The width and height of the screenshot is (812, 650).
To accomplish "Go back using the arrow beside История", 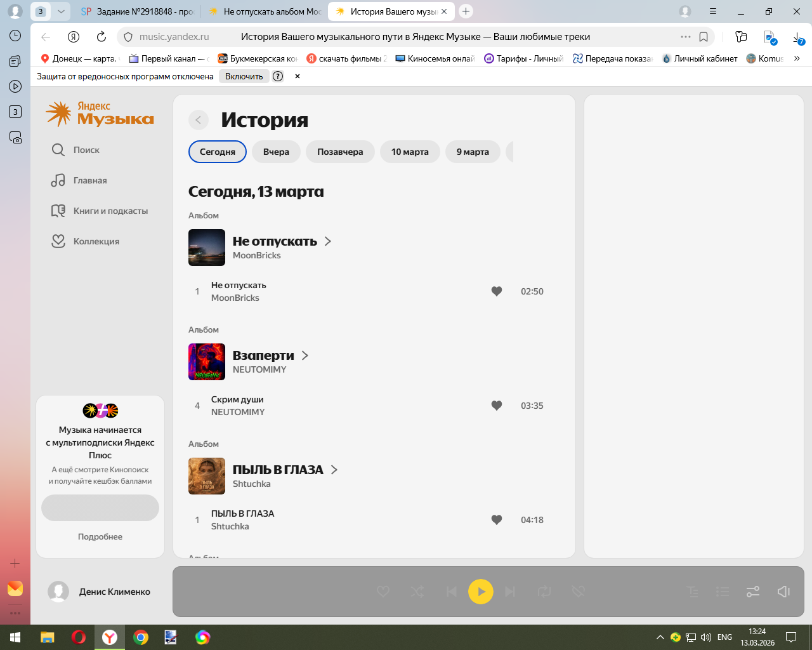I will click(x=199, y=120).
